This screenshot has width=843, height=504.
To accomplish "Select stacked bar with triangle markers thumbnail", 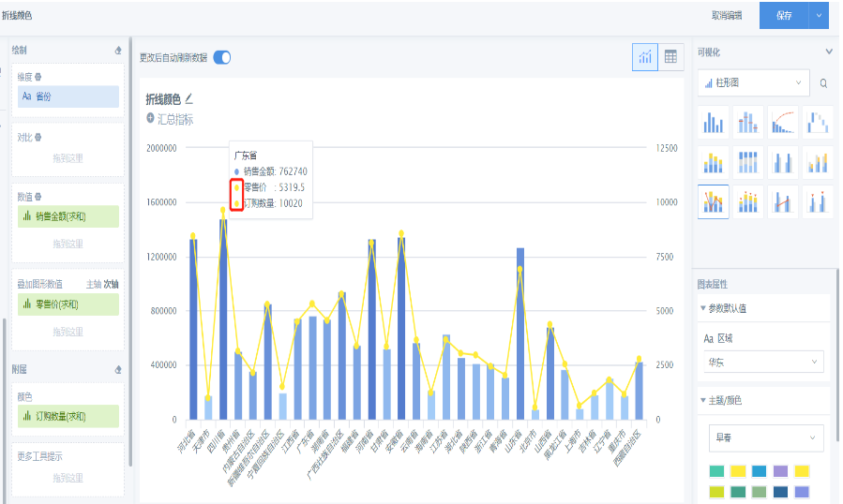I will (x=748, y=201).
